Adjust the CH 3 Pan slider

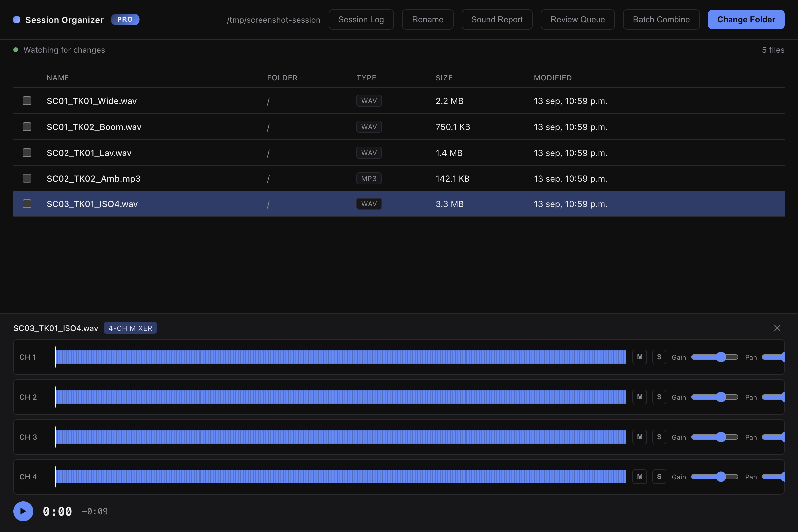[773, 437]
